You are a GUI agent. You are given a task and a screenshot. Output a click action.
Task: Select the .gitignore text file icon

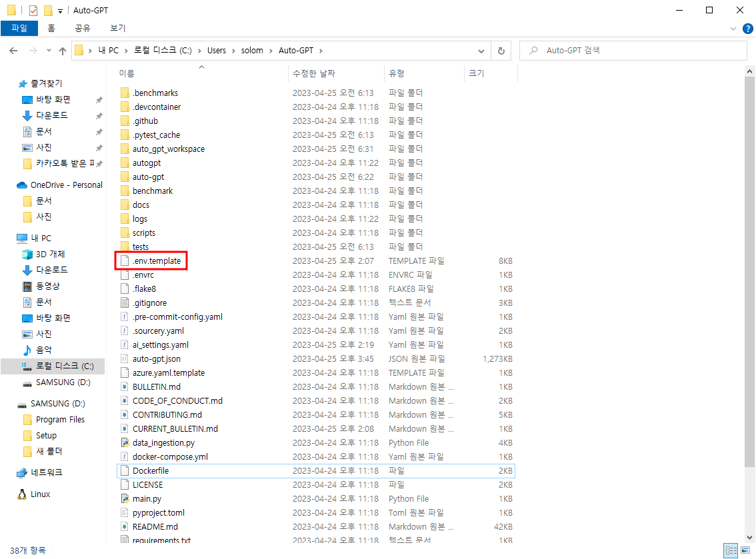(x=125, y=302)
